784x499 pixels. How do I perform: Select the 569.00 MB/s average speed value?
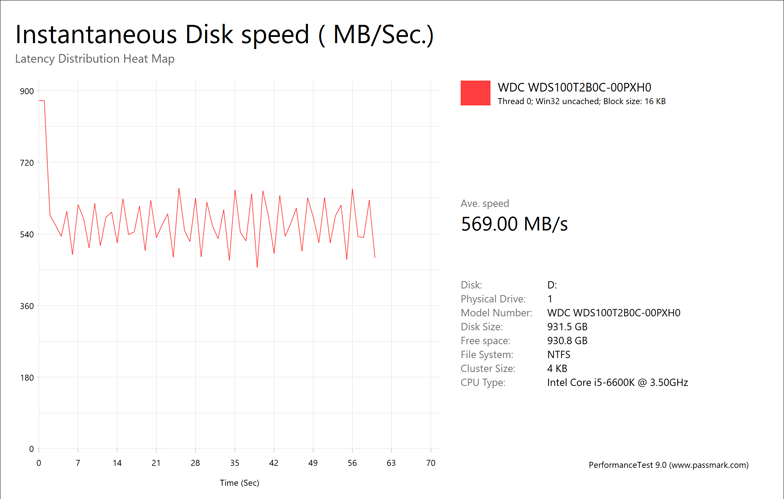[x=514, y=224]
